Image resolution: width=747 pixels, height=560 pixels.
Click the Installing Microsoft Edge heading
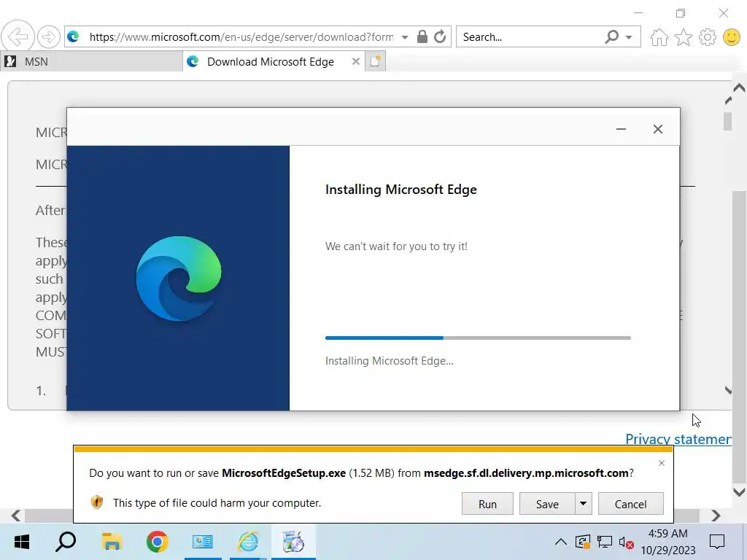click(400, 190)
